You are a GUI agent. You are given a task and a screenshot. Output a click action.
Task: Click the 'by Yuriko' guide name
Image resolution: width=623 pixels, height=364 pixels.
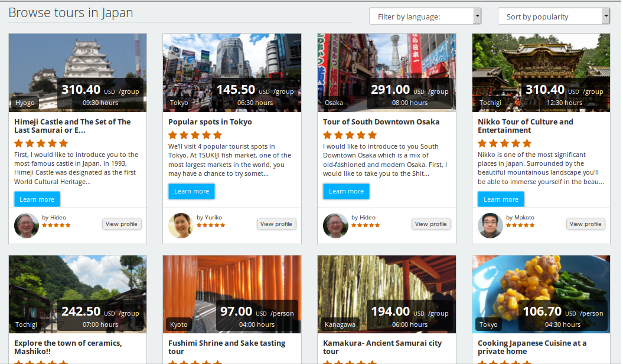210,218
